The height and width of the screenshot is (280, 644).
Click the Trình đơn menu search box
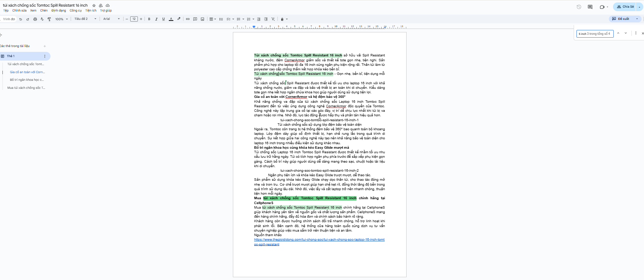coord(9,19)
